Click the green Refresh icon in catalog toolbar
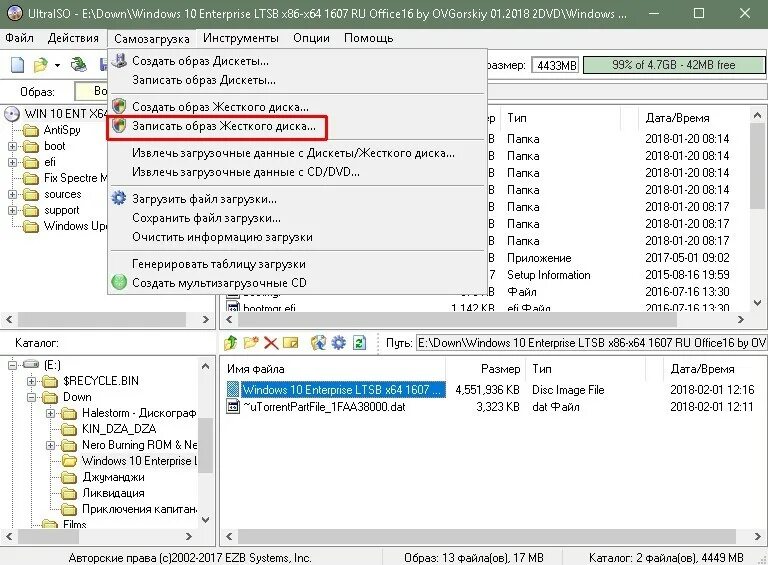 coord(360,343)
